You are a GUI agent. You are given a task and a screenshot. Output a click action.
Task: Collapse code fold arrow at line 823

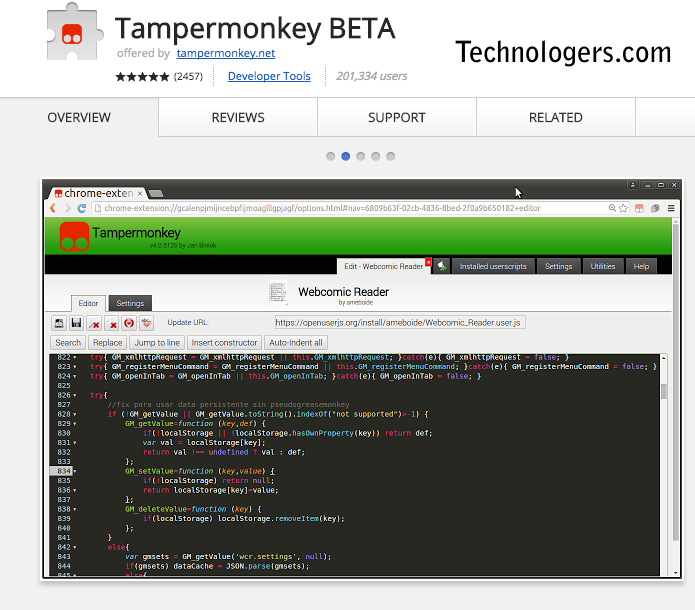[x=74, y=367]
